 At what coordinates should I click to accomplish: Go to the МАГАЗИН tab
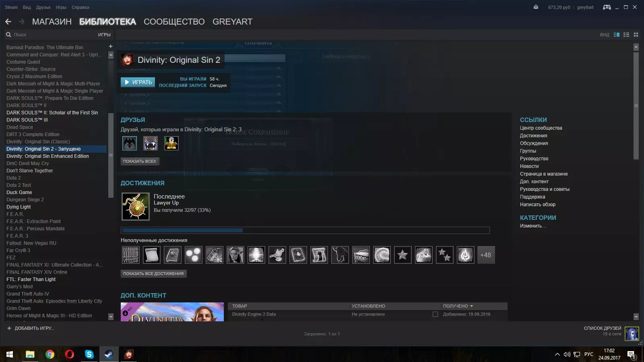[52, 22]
